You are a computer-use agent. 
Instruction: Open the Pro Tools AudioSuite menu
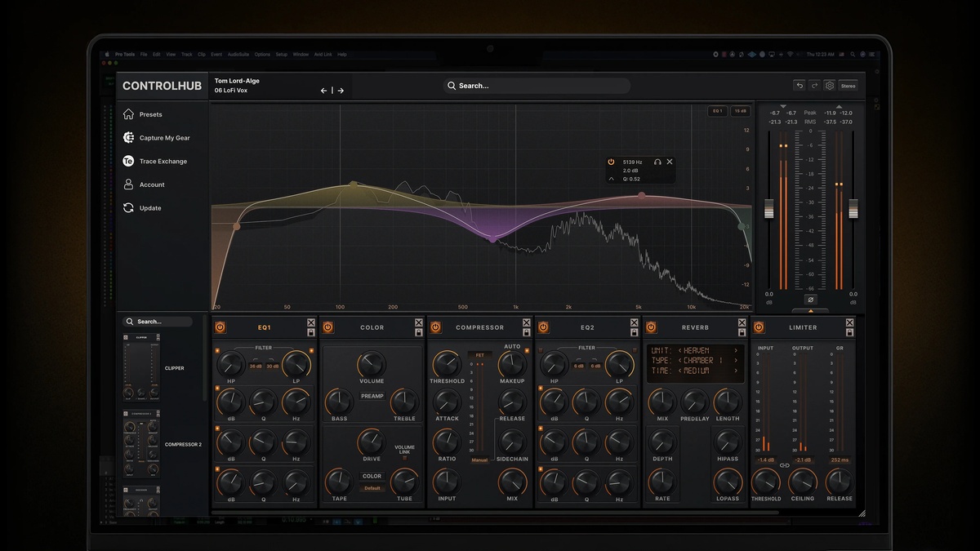[x=238, y=55]
